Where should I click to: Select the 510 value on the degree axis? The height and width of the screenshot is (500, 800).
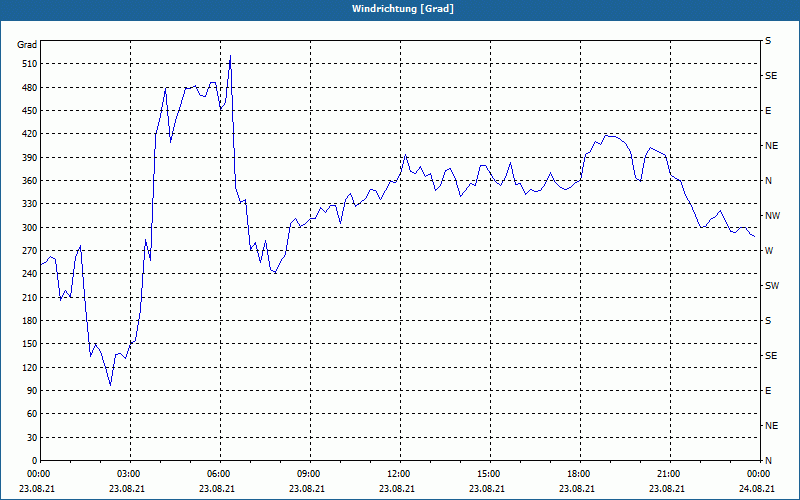pyautogui.click(x=30, y=64)
